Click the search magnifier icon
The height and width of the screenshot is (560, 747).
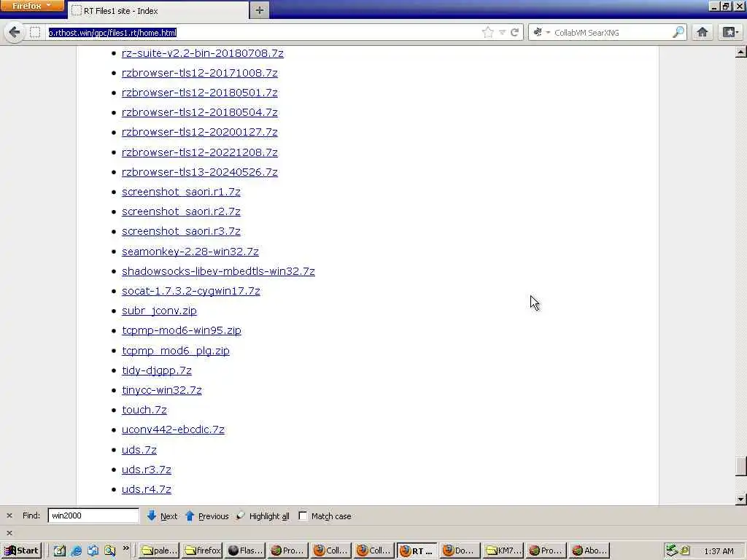pos(678,32)
